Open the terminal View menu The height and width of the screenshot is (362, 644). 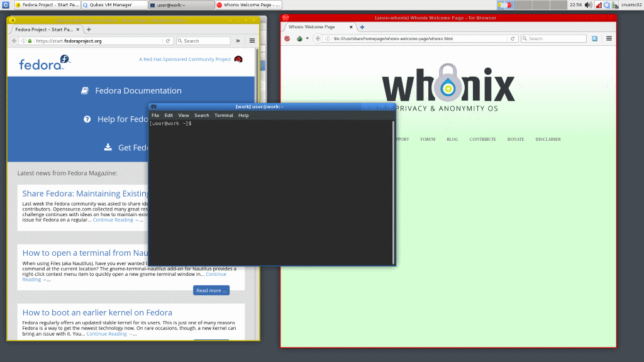click(x=183, y=116)
